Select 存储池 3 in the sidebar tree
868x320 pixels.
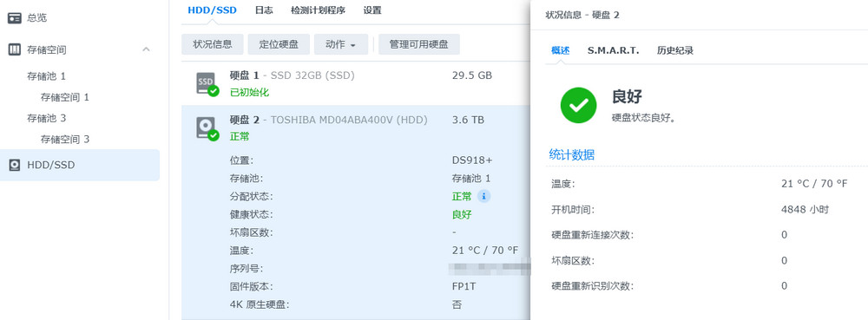[47, 118]
